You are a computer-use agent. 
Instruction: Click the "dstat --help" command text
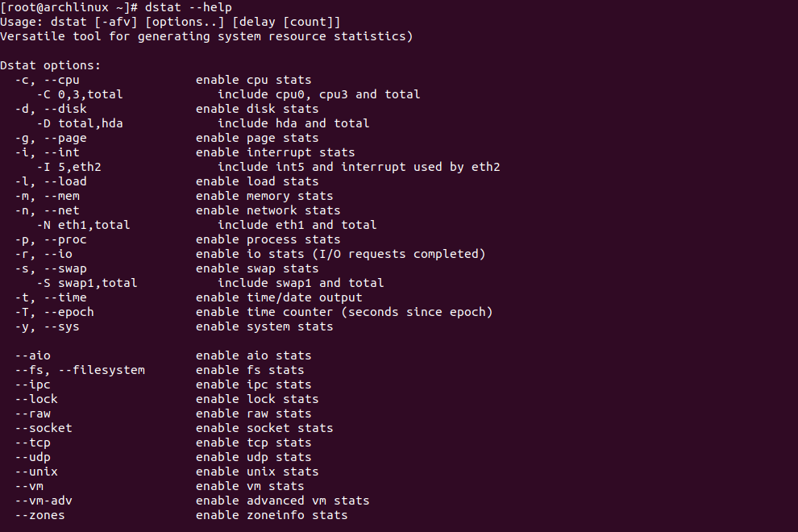pos(189,7)
